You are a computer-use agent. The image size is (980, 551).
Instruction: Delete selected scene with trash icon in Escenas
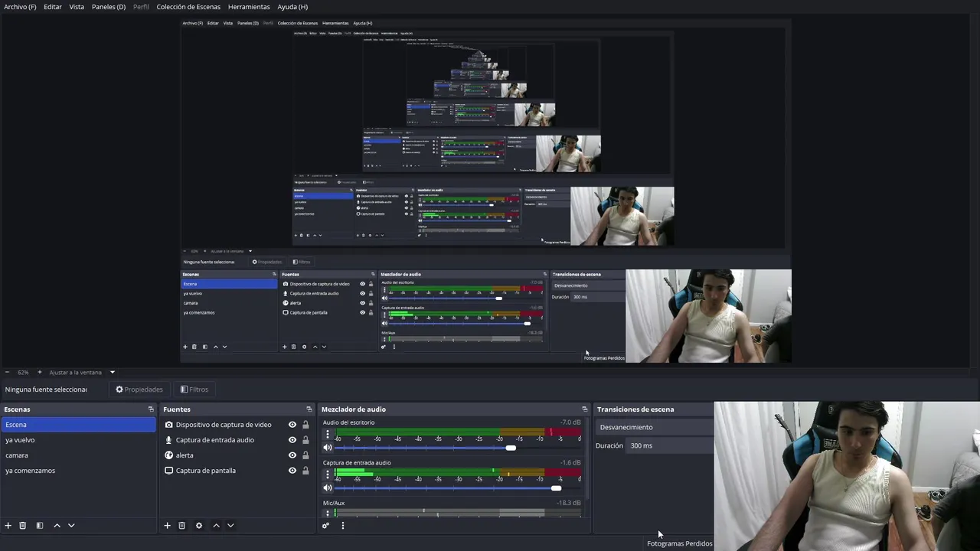23,526
